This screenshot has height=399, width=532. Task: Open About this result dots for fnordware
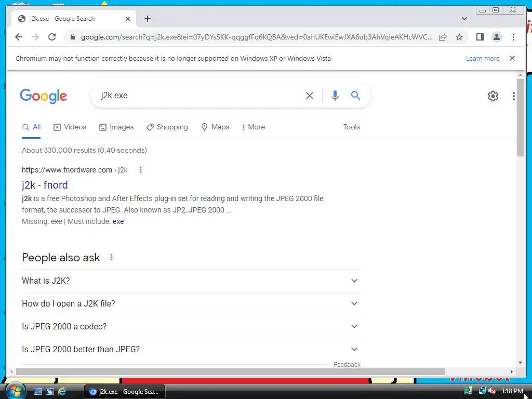[140, 170]
